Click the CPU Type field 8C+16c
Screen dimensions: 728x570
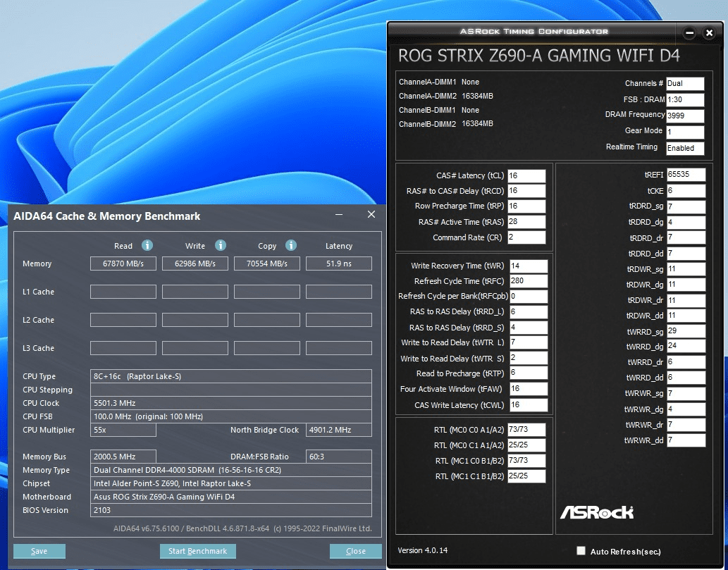pos(231,376)
